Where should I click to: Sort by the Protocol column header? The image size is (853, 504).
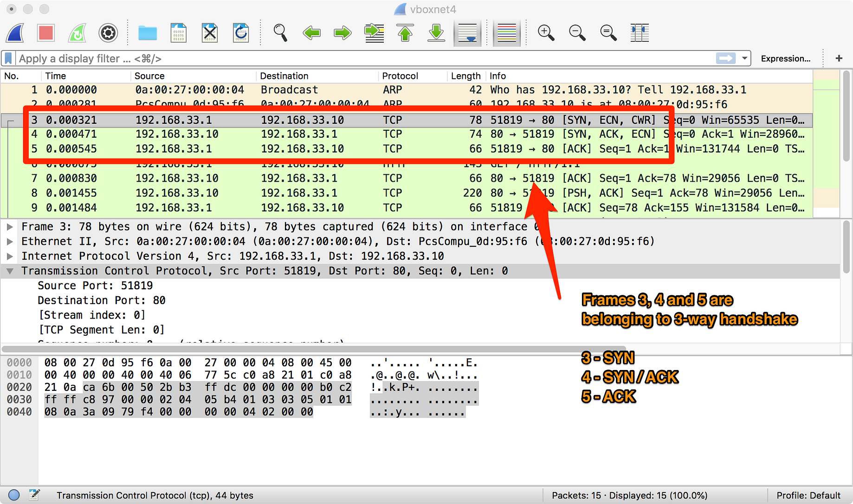click(x=413, y=76)
